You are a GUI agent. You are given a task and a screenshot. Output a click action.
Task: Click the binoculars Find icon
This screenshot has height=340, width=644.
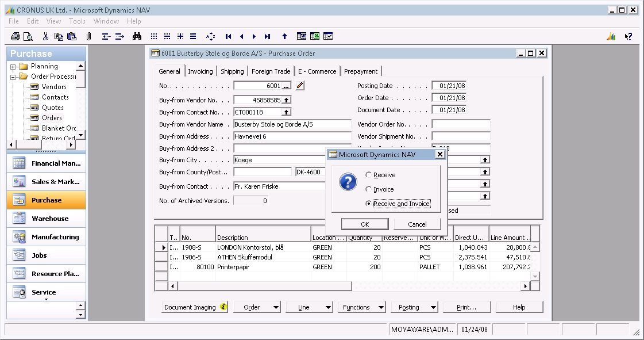[x=137, y=37]
